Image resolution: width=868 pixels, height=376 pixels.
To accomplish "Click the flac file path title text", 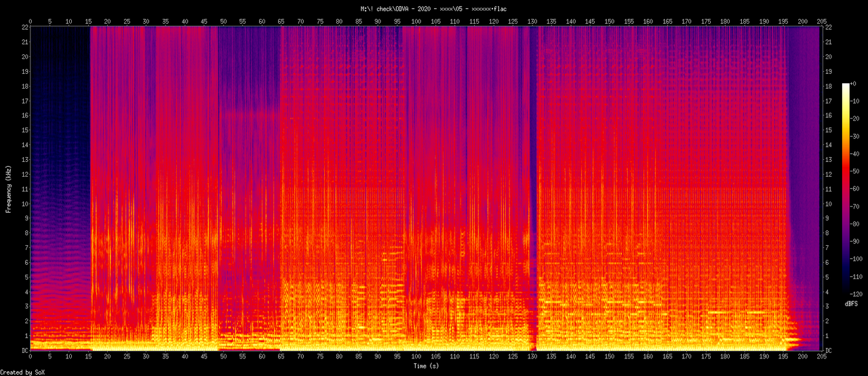I will coord(433,9).
